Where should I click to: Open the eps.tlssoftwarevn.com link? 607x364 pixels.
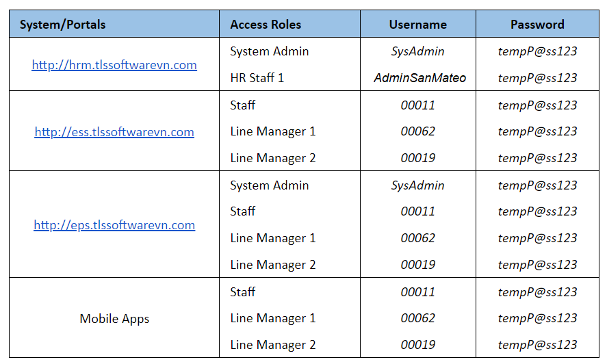pyautogui.click(x=114, y=225)
